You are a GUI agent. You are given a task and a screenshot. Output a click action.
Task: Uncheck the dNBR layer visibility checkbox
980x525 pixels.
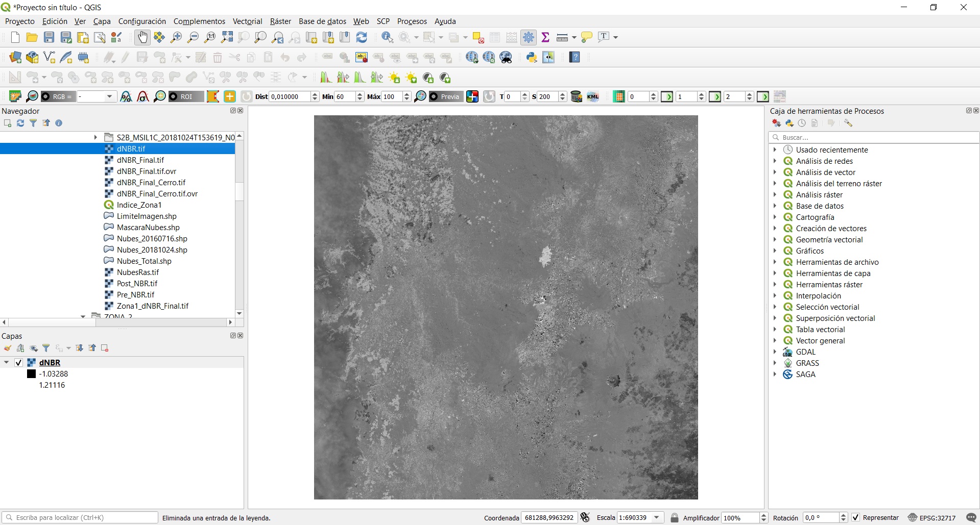19,363
